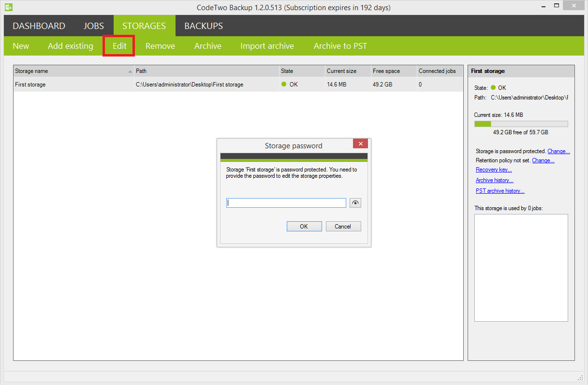This screenshot has height=385, width=588.
Task: Open the JOBS tab
Action: click(x=93, y=26)
